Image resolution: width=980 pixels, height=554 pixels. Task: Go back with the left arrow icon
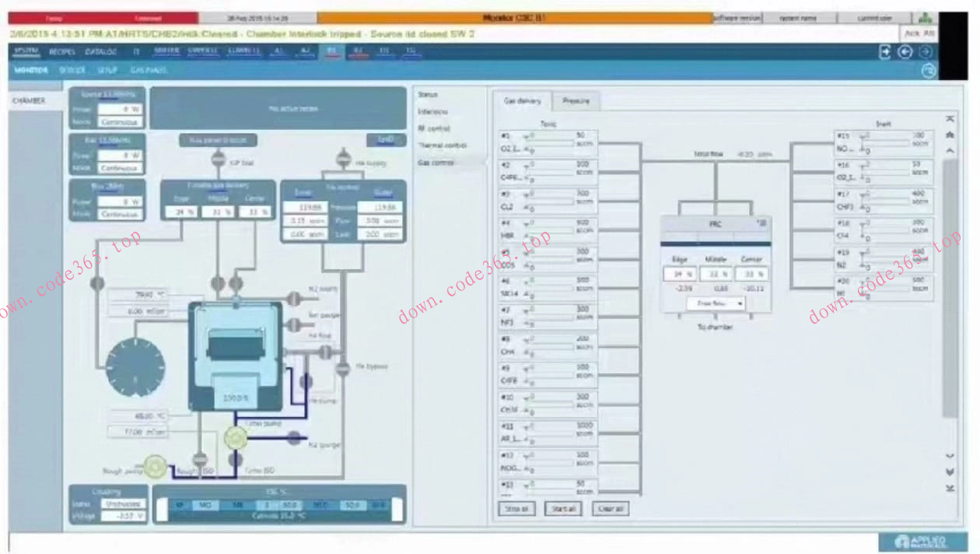(905, 52)
